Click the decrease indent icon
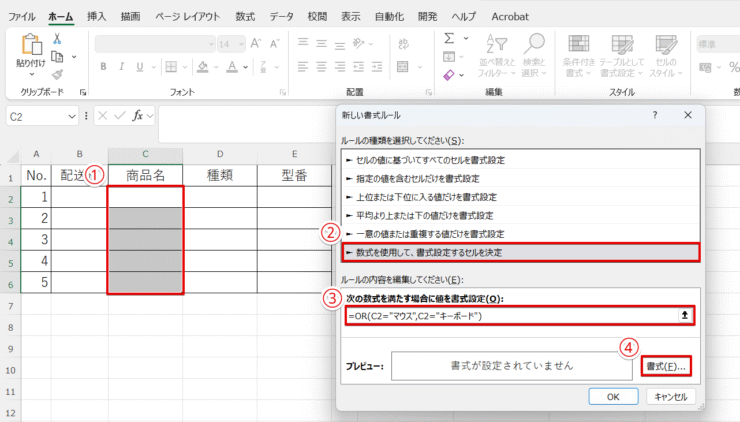740x422 pixels. pos(359,67)
